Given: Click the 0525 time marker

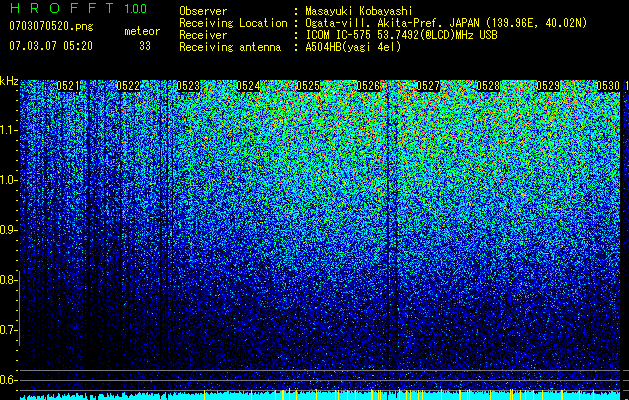Looking at the screenshot, I should coord(308,86).
